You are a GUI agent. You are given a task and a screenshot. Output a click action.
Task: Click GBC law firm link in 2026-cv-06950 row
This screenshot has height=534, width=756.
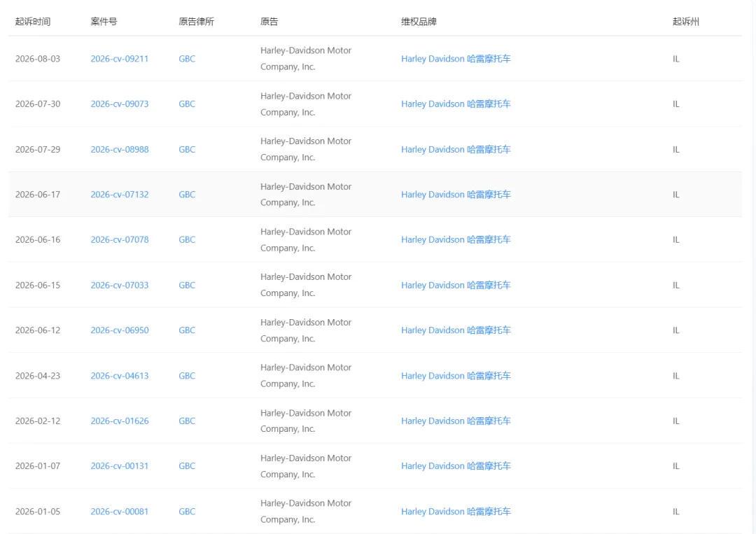[x=187, y=330]
